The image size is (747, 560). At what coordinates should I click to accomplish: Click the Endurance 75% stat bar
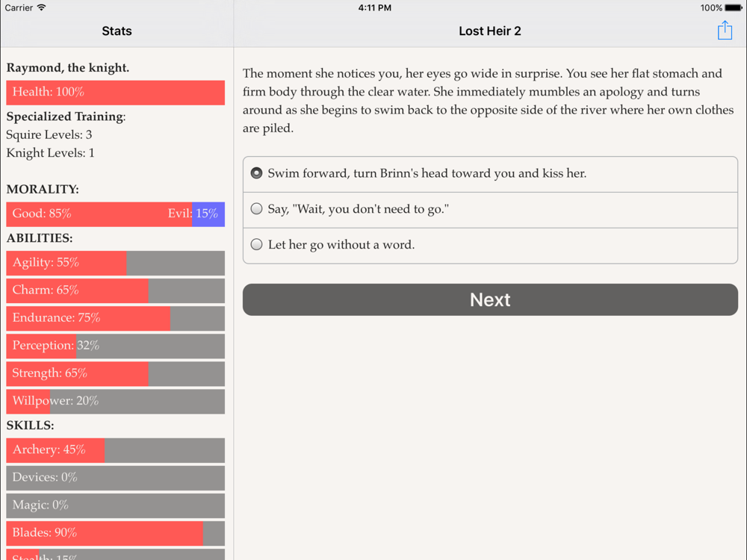coord(115,319)
